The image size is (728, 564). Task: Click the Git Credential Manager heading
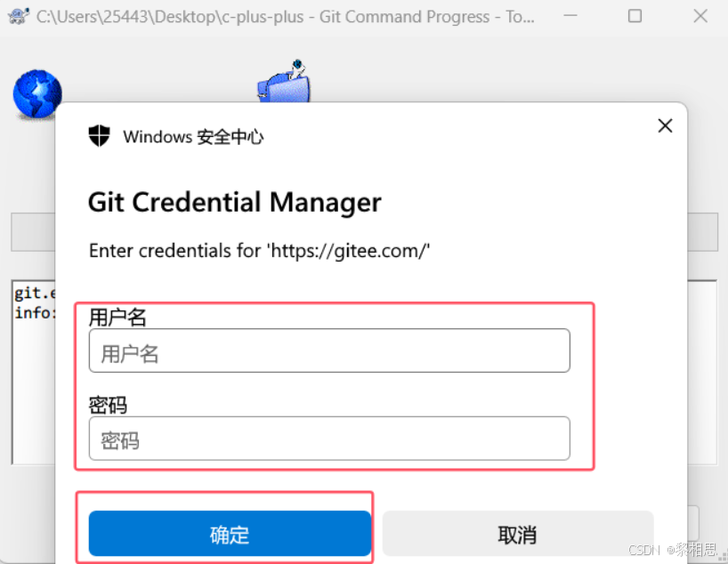234,203
